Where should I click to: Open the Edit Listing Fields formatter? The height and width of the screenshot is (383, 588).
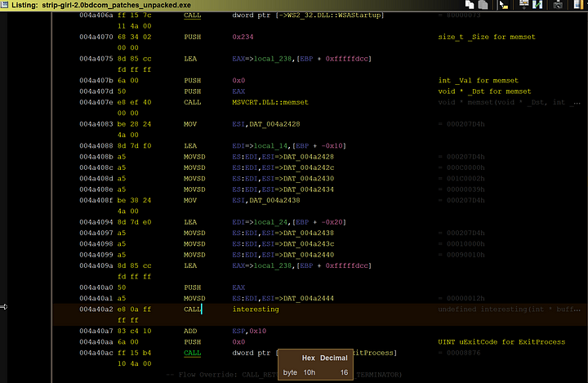(523, 5)
